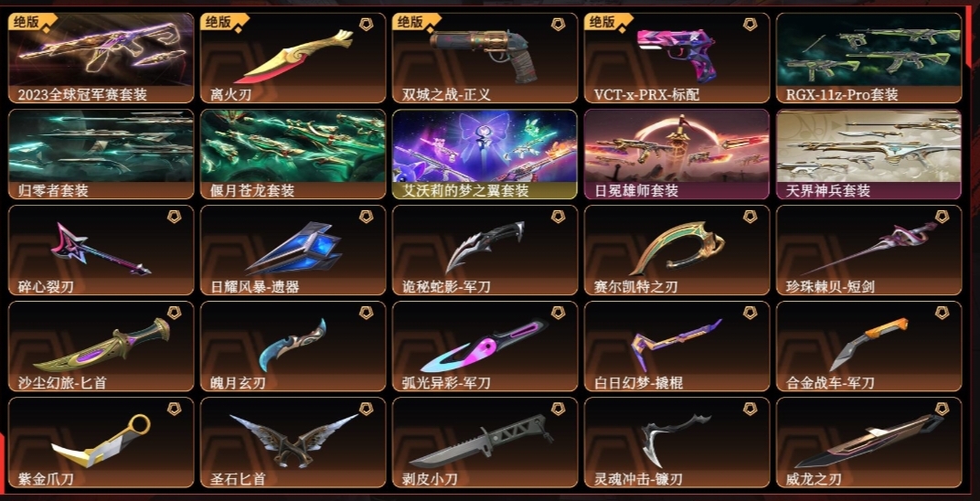The image size is (980, 501).
Task: Click the badge icon on 白日幻梦-撬棍 card
Action: 750,313
